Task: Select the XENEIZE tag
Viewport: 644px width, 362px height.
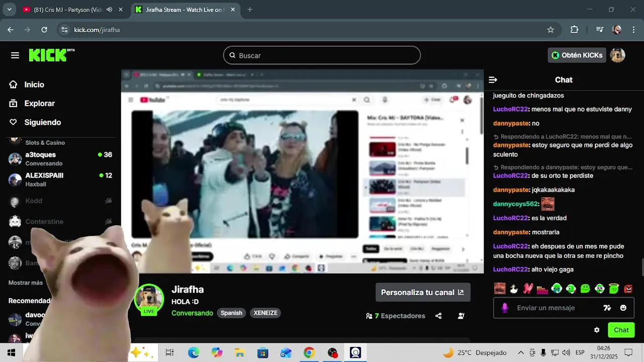Action: [266, 313]
